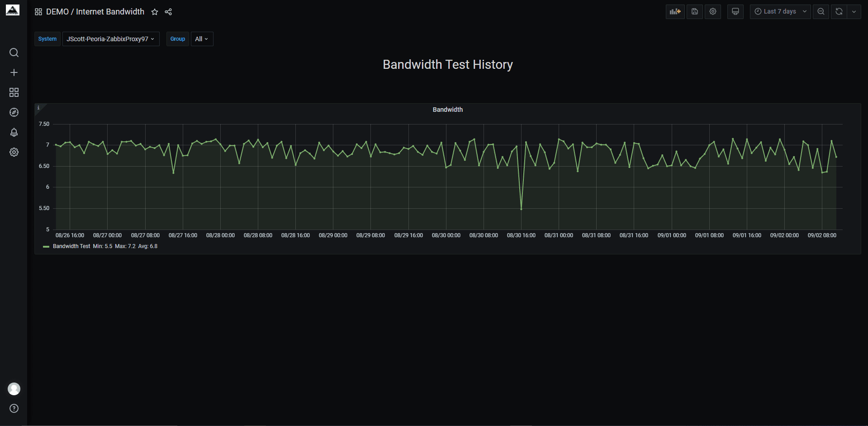This screenshot has height=426, width=868.
Task: Click the Min: 5.5 legend value
Action: click(103, 246)
